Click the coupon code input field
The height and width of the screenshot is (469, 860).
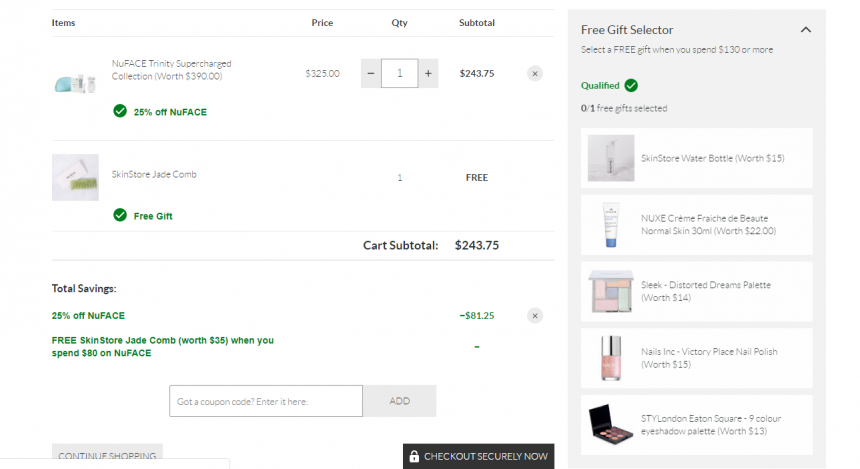[x=266, y=401]
